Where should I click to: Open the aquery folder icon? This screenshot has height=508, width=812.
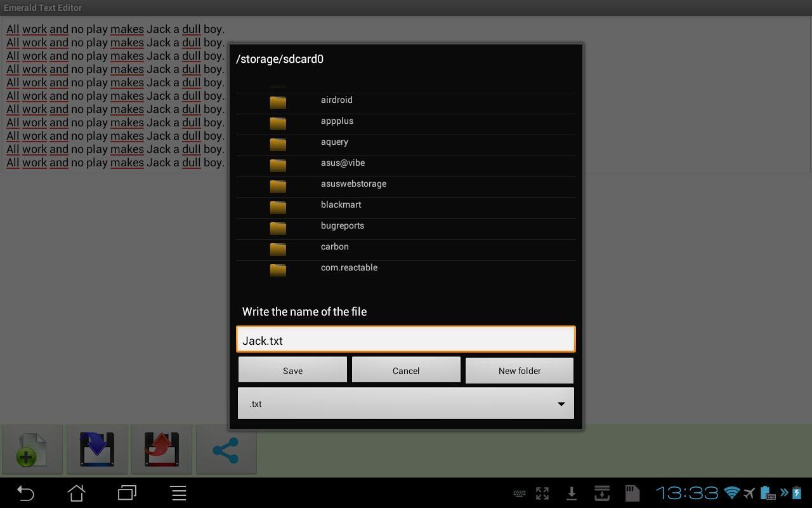(278, 144)
